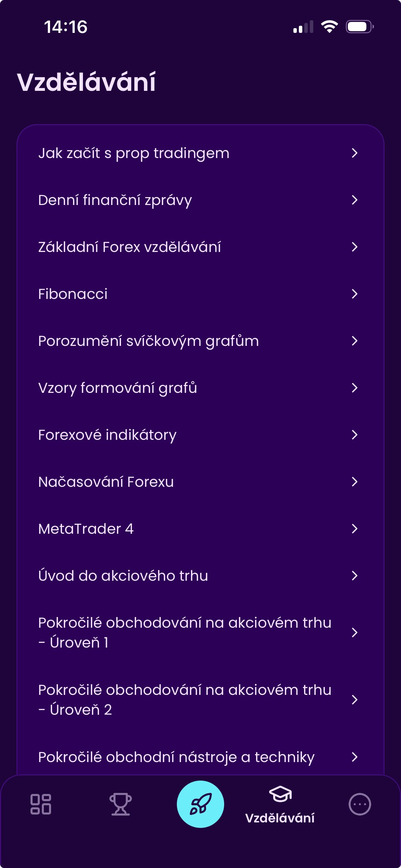Viewport: 401px width, 868px height.
Task: Open chevron next to Forexové indikátory
Action: pyautogui.click(x=355, y=435)
